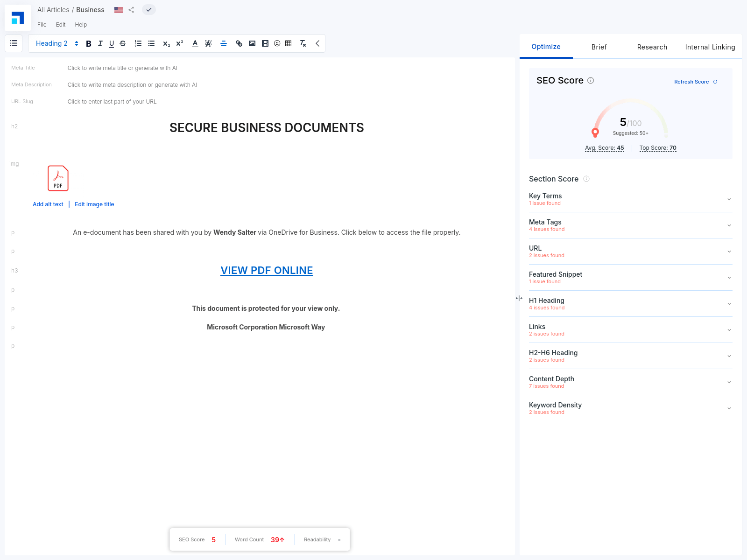Viewport: 747px width, 560px height.
Task: Click the refresh icon beside Refresh Score
Action: click(715, 82)
